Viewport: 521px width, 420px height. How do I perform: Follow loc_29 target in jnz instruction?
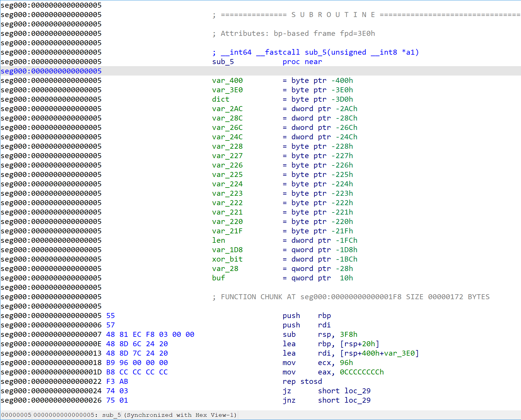click(x=358, y=400)
